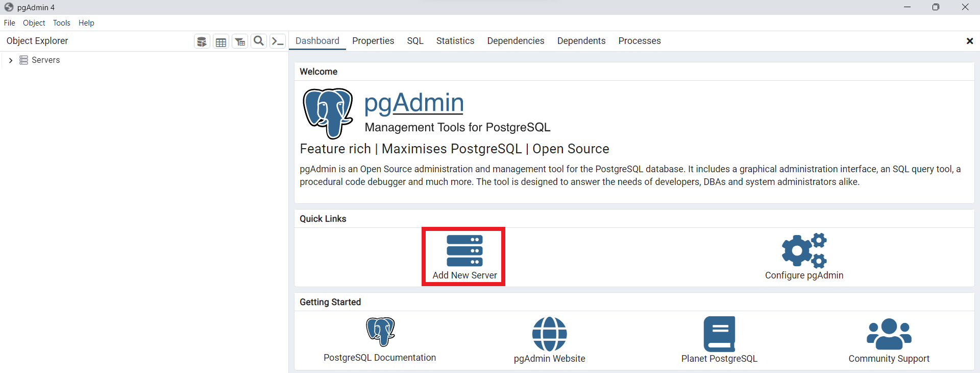Open the File menu
This screenshot has height=373, width=980.
(x=10, y=23)
